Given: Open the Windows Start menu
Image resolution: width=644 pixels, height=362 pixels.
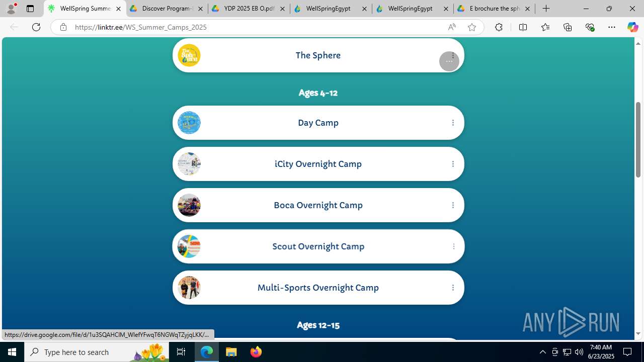Looking at the screenshot, I should (12, 352).
